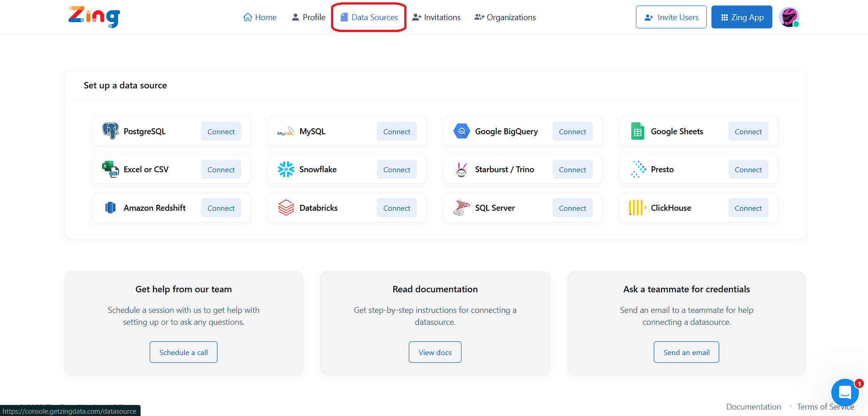Connect a PostgreSQL data source

pos(221,131)
